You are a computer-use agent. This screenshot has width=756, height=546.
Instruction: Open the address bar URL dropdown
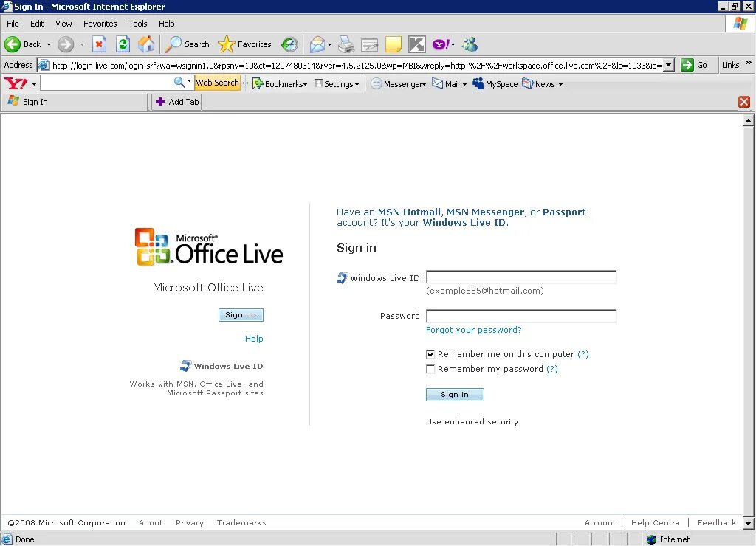[x=669, y=65]
